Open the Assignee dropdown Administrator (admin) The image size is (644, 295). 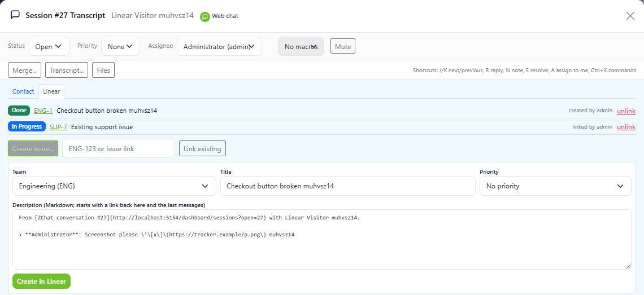pyautogui.click(x=219, y=46)
